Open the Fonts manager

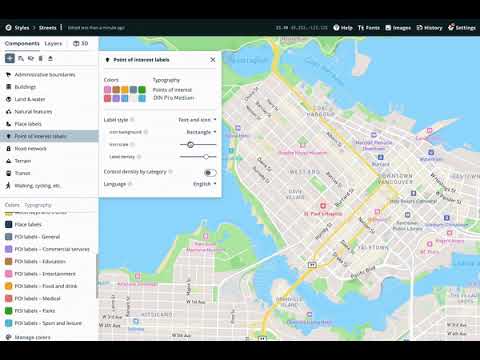[369, 28]
